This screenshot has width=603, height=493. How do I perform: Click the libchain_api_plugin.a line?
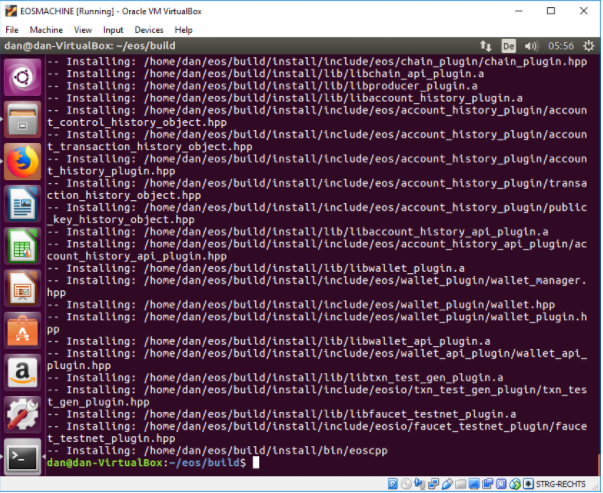pyautogui.click(x=265, y=73)
